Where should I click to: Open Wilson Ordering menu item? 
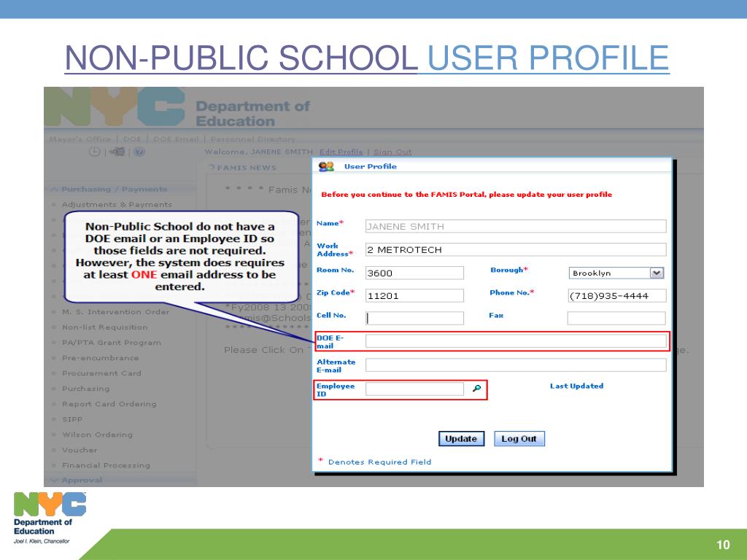(x=97, y=435)
